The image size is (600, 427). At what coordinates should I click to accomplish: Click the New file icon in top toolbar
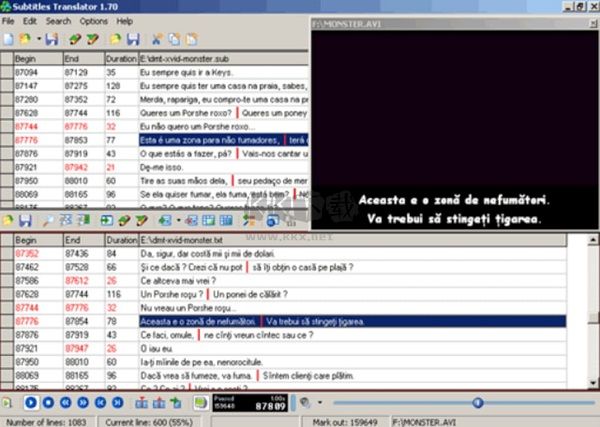click(9, 39)
